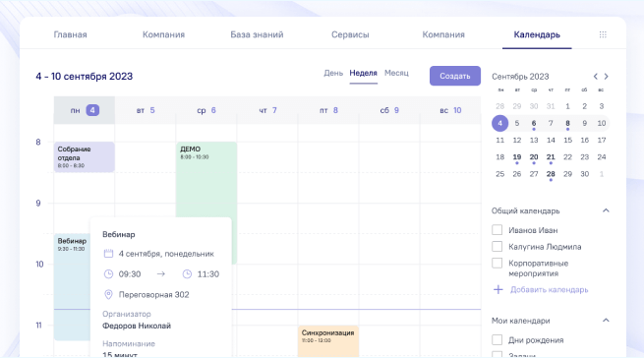Toggle Калугина Людмила calendar checkbox
Screen dimensions: 644x358
497,246
